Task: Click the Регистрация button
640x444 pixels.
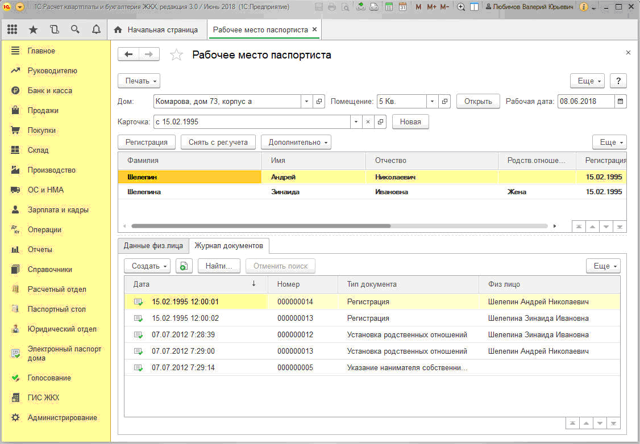Action: coord(147,142)
